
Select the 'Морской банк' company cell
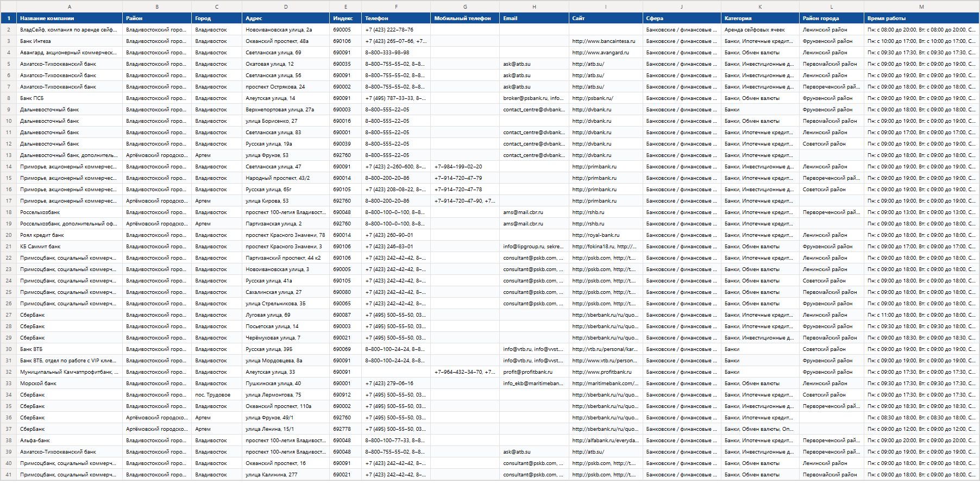coord(70,384)
